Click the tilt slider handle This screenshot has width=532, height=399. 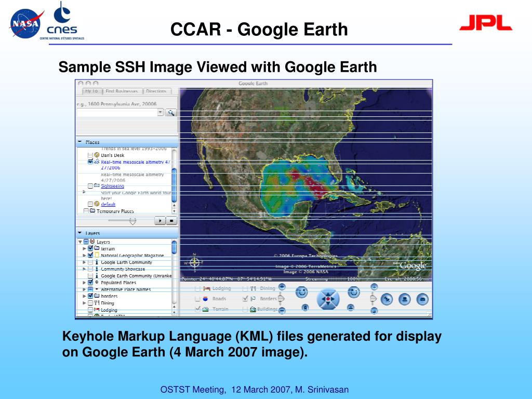coord(373,299)
